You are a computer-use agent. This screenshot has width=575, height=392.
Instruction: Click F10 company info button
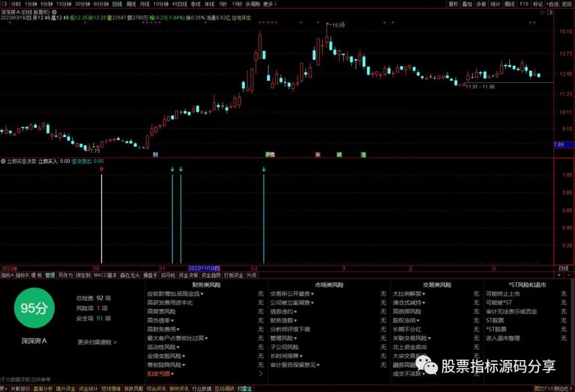click(x=524, y=4)
